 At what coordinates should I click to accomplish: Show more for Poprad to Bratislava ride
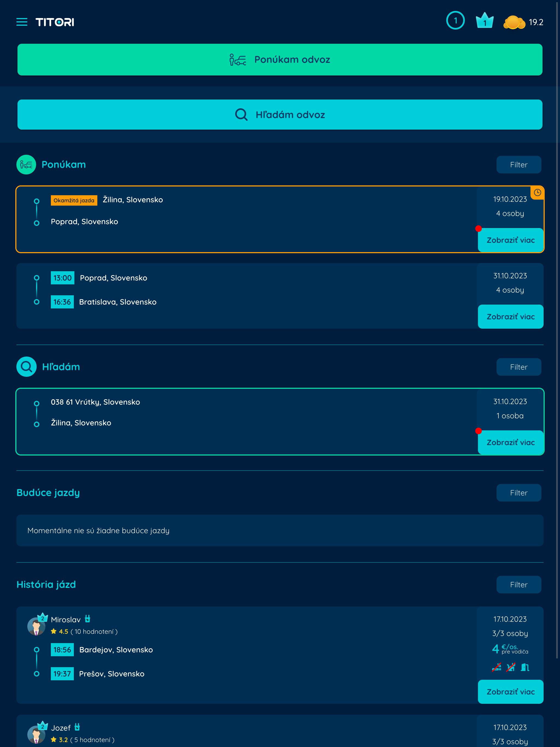coord(510,317)
